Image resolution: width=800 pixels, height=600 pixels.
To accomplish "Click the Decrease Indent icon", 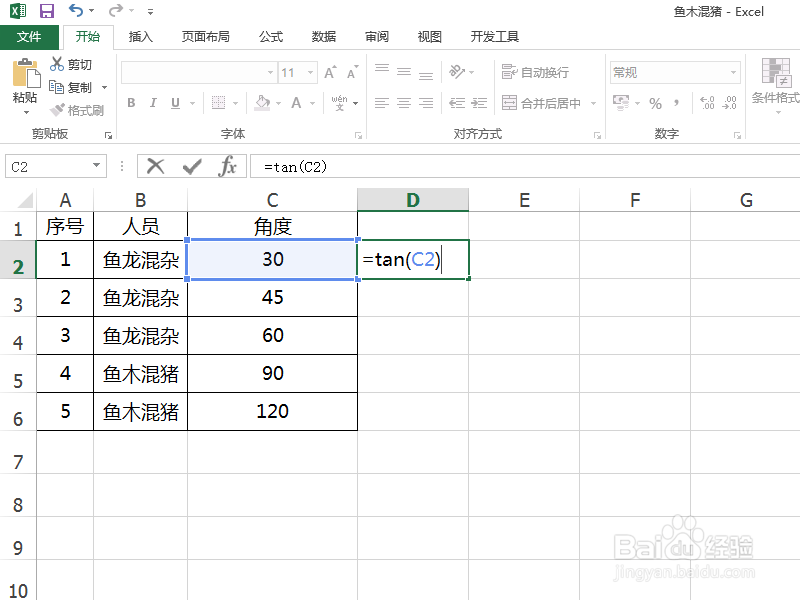I will pos(457,103).
